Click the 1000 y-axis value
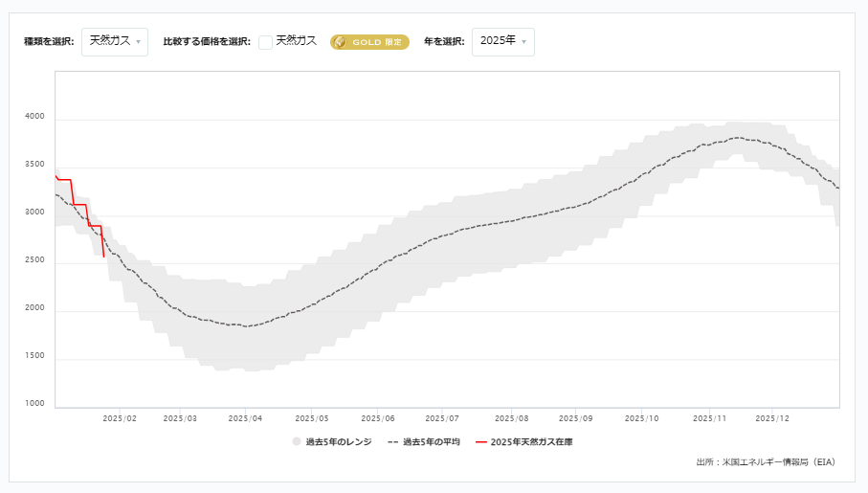 click(34, 403)
